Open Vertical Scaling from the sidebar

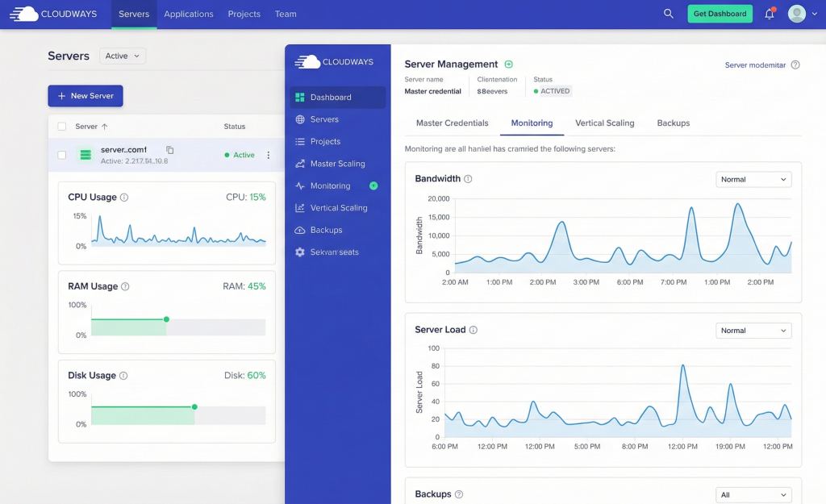click(x=338, y=207)
